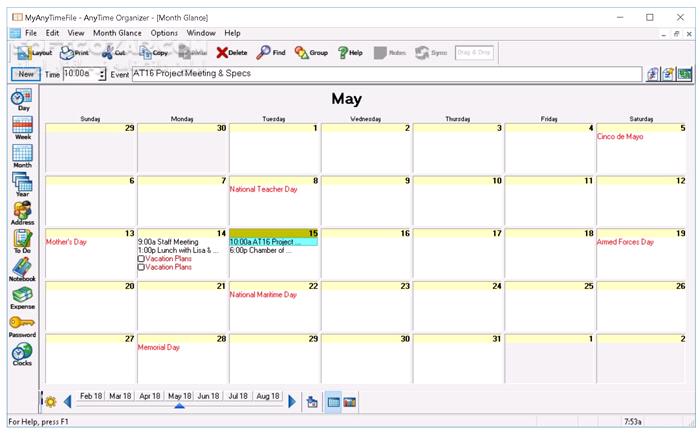
Task: Open the Notebook sidebar icon
Action: (x=22, y=269)
